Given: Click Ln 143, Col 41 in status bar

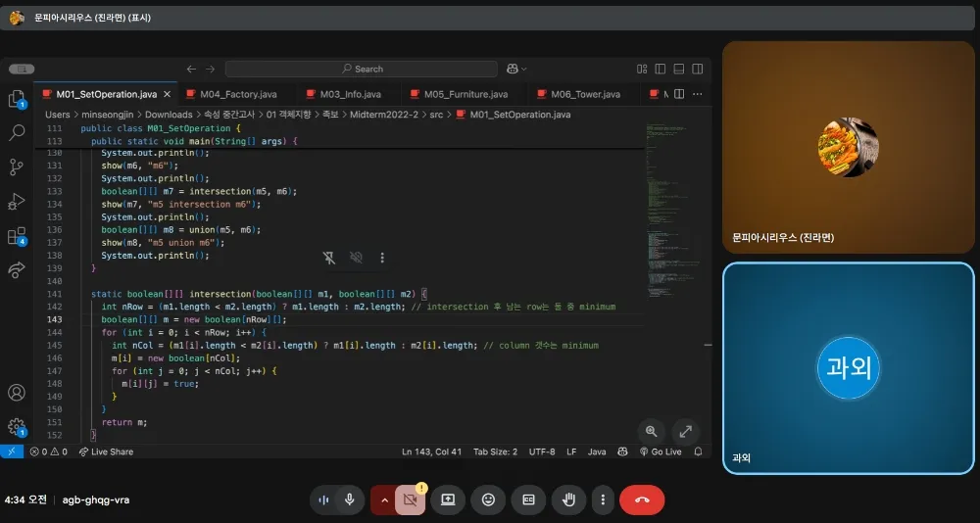Looking at the screenshot, I should pos(431,452).
